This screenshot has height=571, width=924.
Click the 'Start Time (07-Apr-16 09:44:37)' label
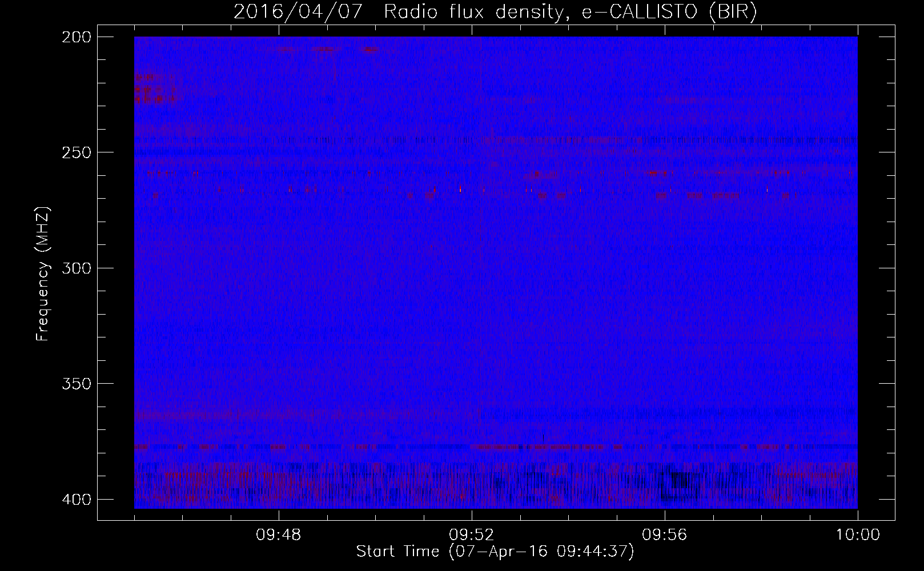495,552
